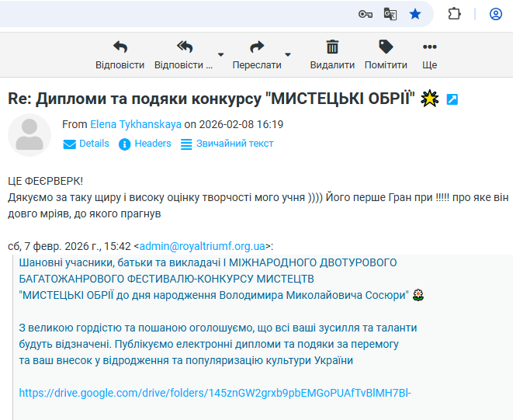
Task: Delete the message with the Видалити trash icon
Action: 332,54
